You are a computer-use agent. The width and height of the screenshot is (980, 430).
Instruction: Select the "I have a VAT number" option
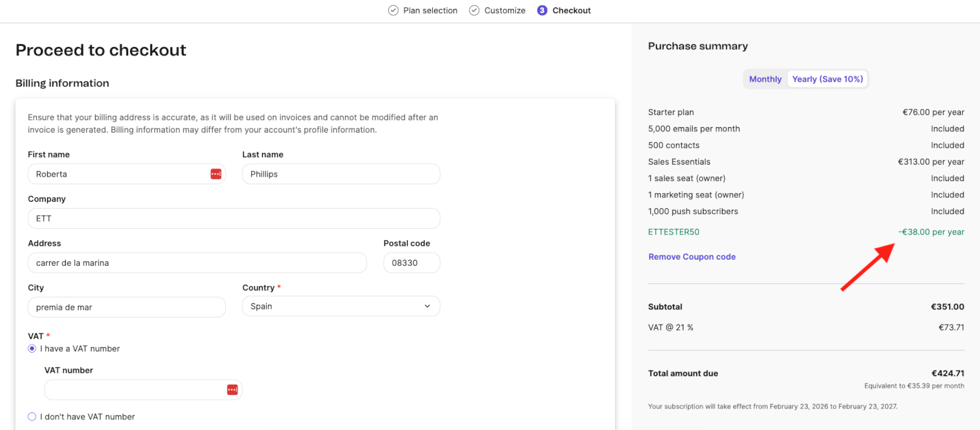click(x=32, y=348)
